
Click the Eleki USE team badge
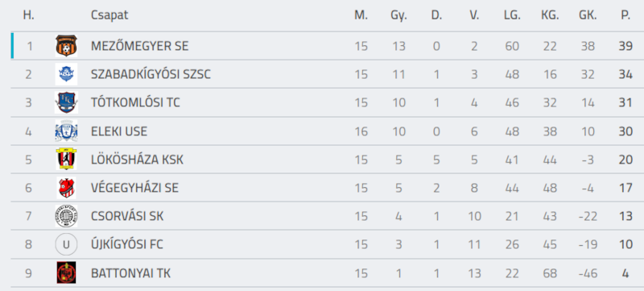coord(66,131)
